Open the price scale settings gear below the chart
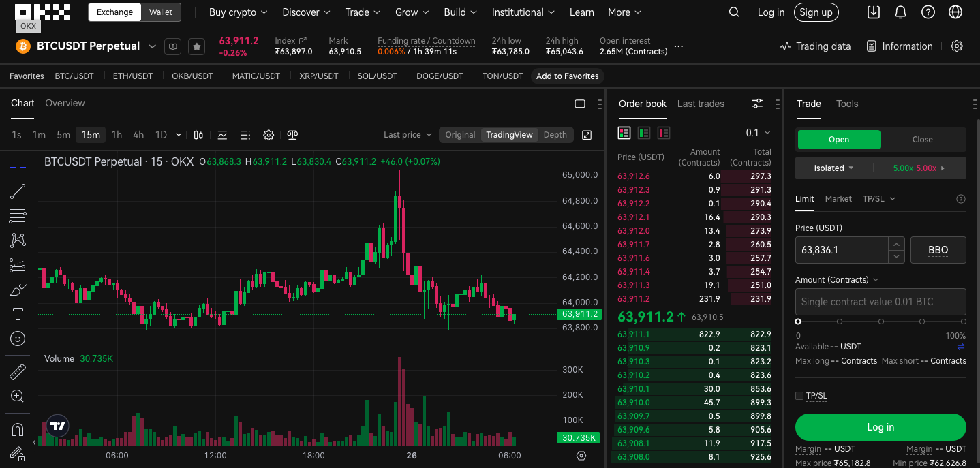980x468 pixels. tap(581, 456)
